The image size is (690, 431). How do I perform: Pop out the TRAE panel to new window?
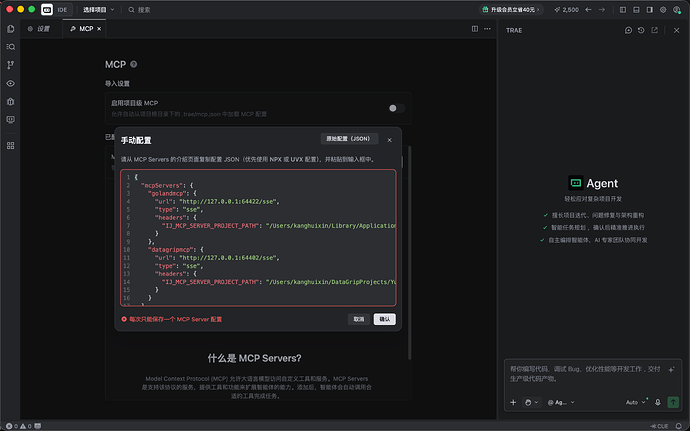coord(655,30)
